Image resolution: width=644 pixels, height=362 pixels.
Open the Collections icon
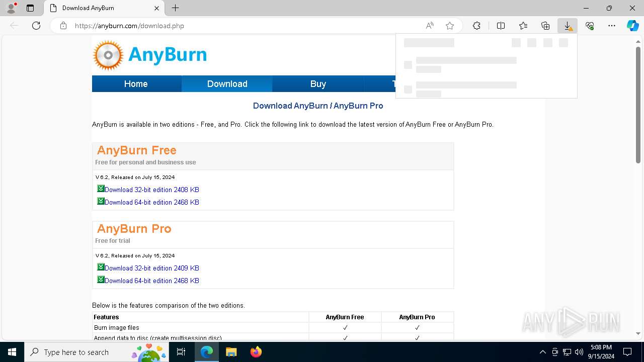pyautogui.click(x=545, y=26)
